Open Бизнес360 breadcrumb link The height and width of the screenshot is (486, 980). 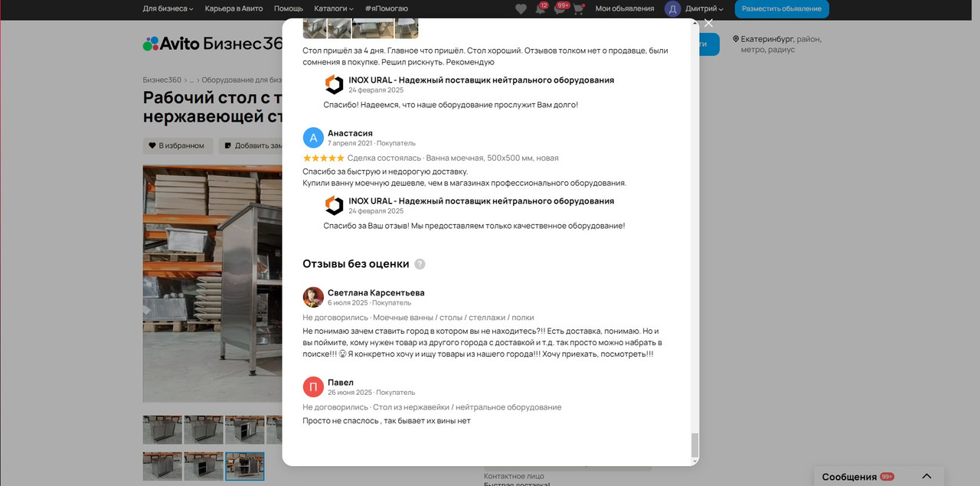162,80
